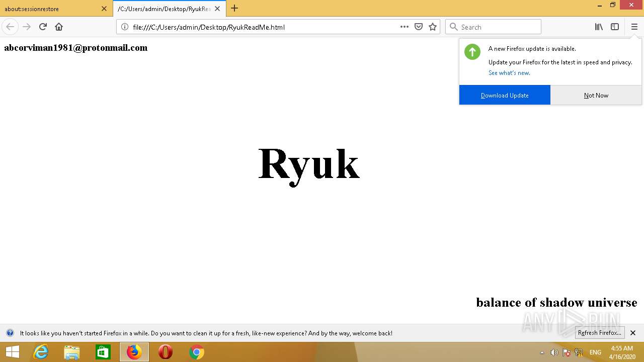Open the Firefox home page
The image size is (644, 362).
tap(59, 27)
